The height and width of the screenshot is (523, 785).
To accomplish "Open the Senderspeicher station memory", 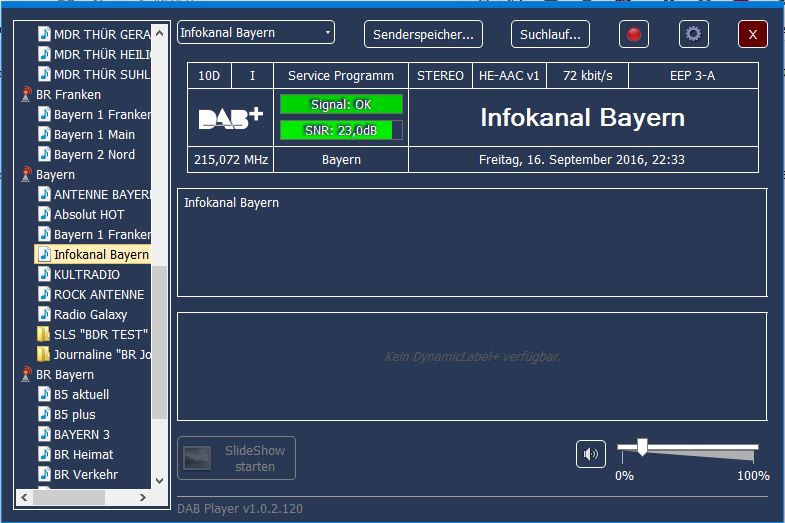I will 423,34.
